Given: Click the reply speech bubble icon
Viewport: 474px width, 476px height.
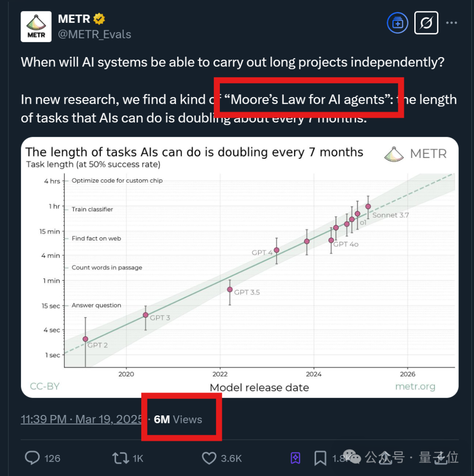Looking at the screenshot, I should coord(32,458).
